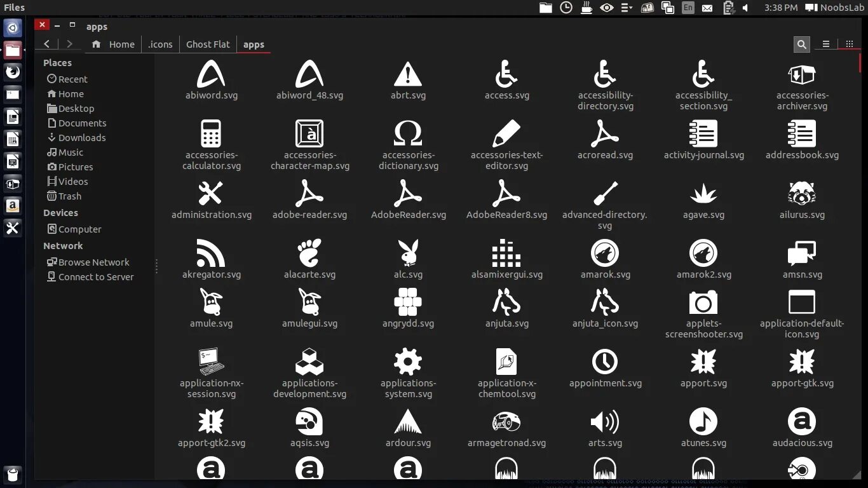Open the search button in toolbar

click(x=802, y=44)
